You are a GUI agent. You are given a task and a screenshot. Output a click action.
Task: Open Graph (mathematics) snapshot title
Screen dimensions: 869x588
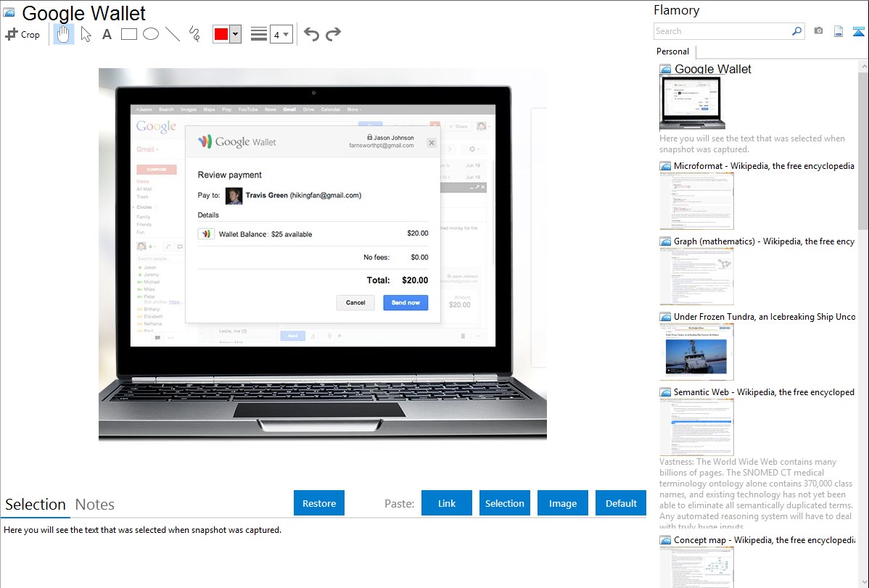[764, 241]
